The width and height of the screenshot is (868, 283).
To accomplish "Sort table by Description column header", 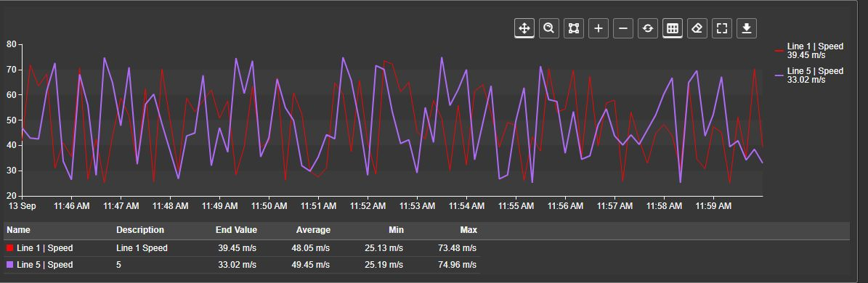I will click(x=140, y=230).
